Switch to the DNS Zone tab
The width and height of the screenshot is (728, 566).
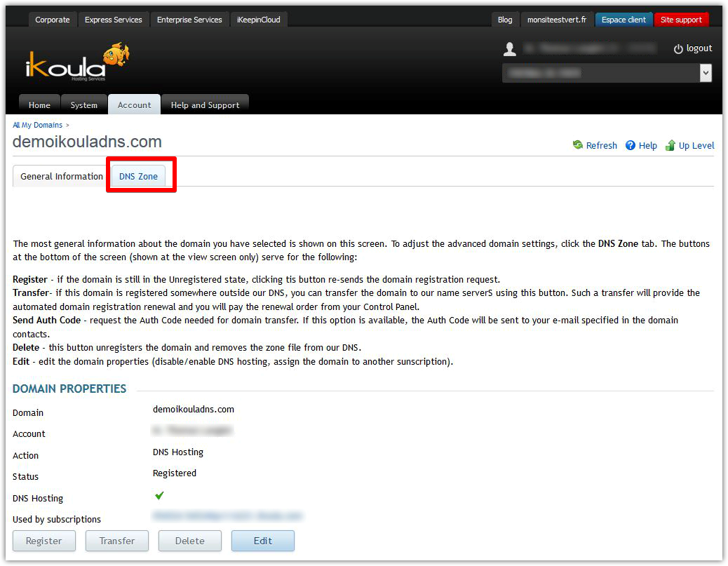click(x=138, y=176)
